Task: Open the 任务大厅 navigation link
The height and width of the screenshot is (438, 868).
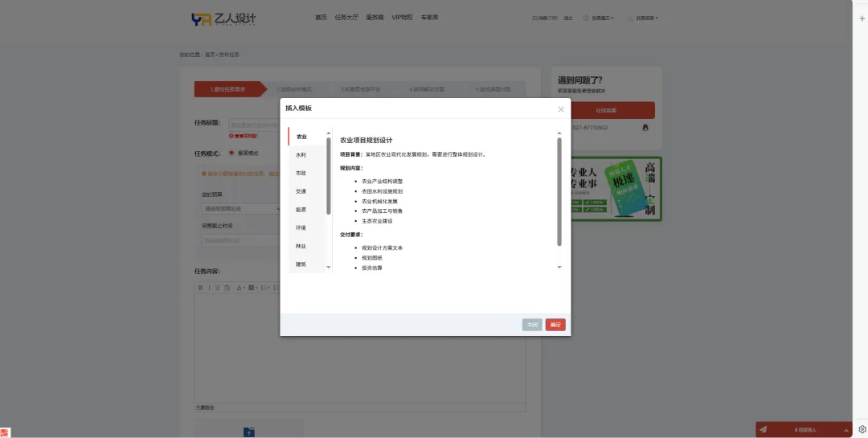Action: coord(346,18)
